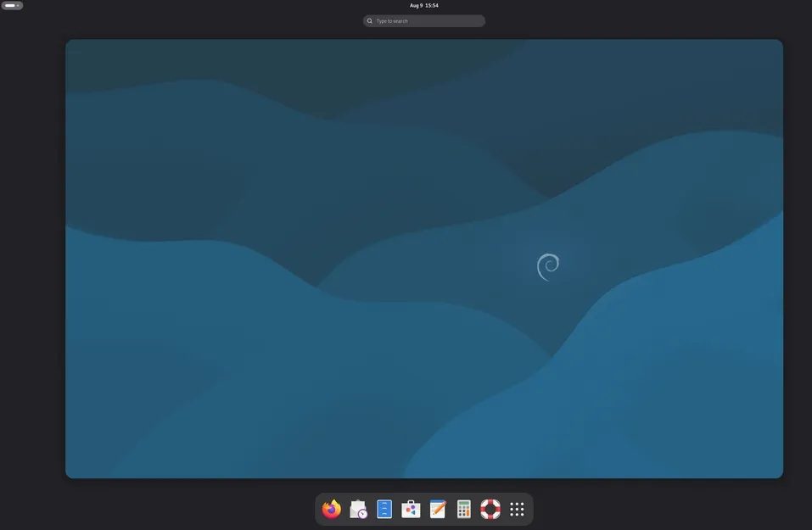Open the Text Editor app

[x=438, y=509]
